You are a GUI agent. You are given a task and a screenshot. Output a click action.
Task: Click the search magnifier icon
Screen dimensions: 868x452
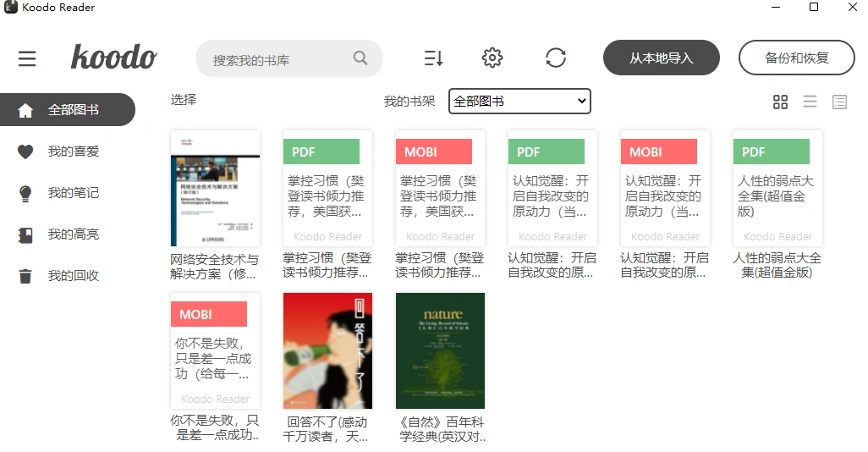coord(360,58)
